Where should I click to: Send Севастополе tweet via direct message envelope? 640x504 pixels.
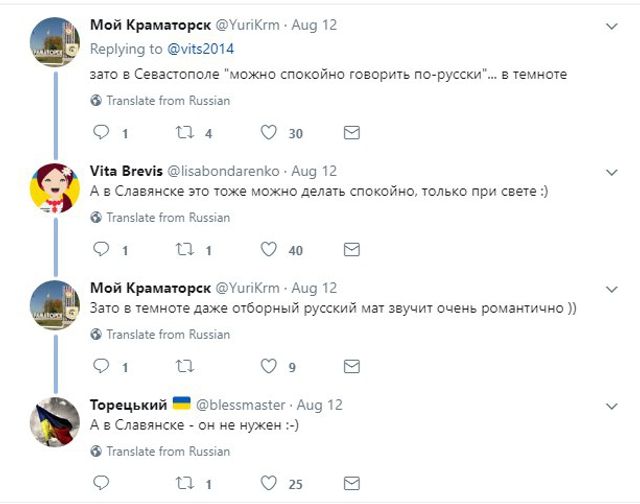[351, 133]
